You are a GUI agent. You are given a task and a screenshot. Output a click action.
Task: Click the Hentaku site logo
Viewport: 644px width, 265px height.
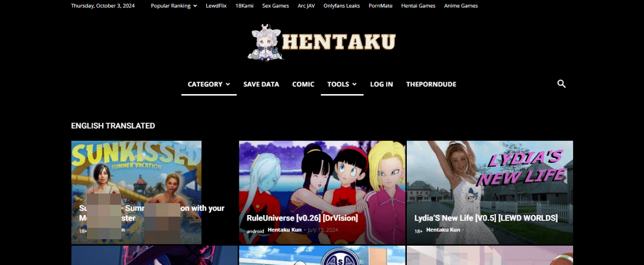click(x=322, y=41)
